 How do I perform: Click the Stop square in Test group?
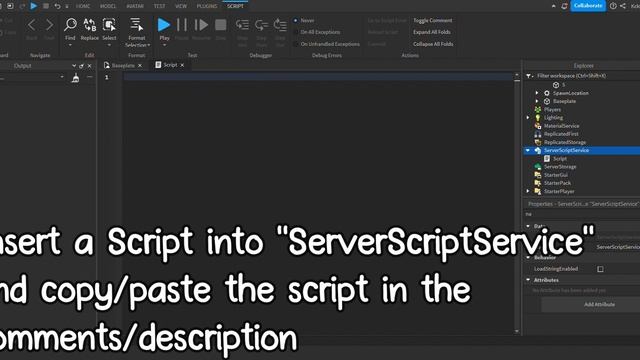[x=220, y=25]
